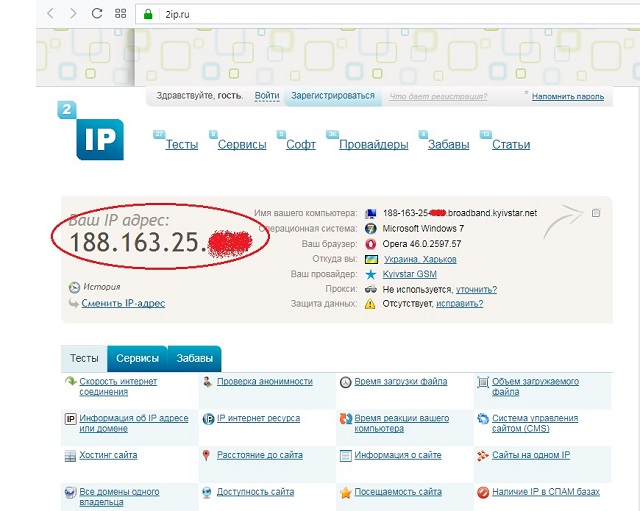Open the История text link
Screen dimensions: 640x511
click(102, 287)
